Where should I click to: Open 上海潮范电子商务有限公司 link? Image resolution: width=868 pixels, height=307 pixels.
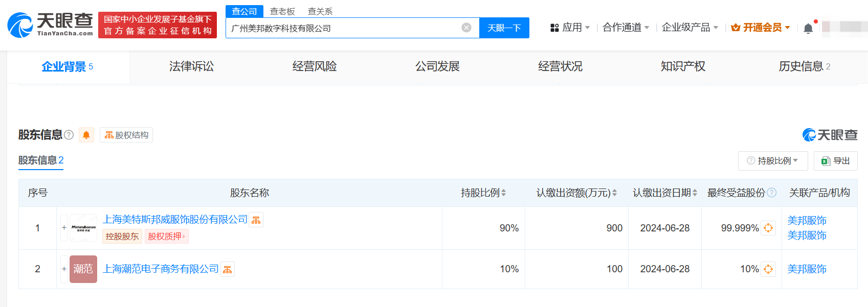pos(161,269)
